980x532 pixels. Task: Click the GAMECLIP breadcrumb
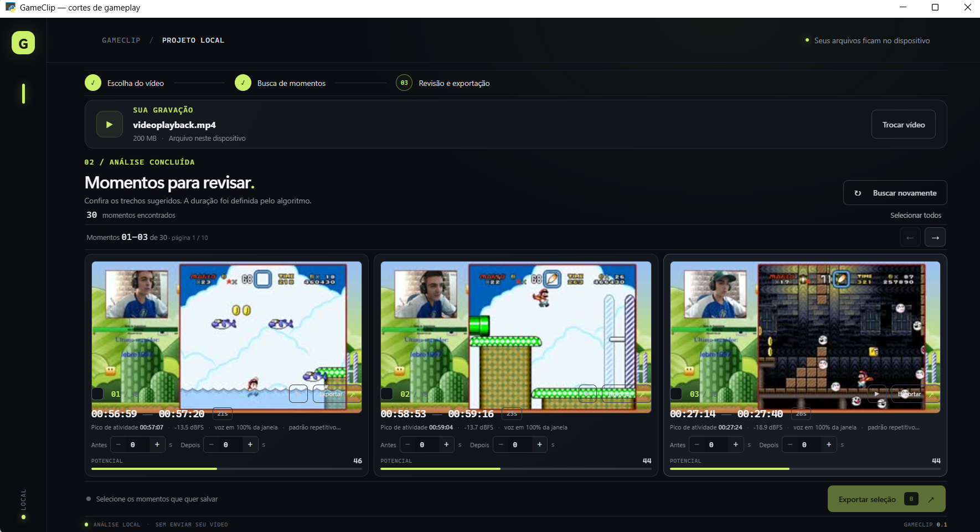point(121,40)
